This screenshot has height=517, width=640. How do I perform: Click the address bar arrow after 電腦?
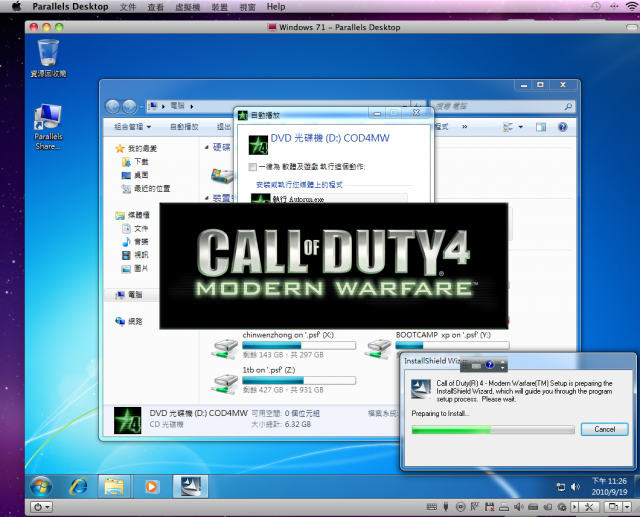click(x=191, y=107)
